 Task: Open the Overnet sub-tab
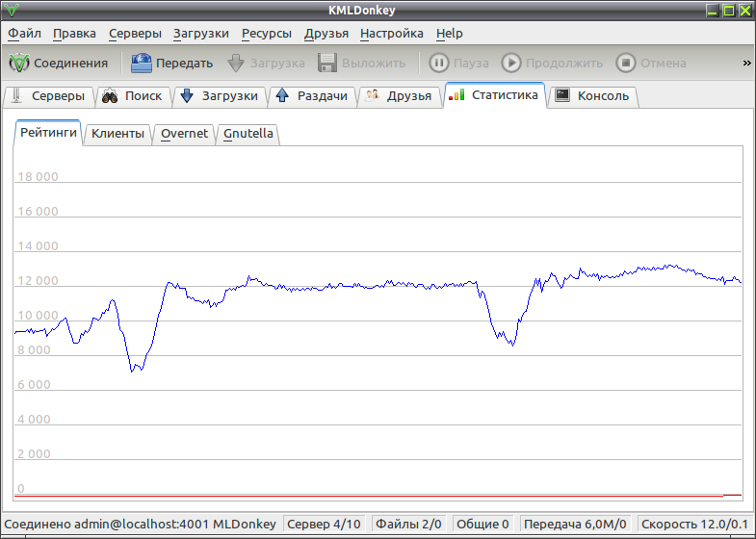(x=184, y=134)
